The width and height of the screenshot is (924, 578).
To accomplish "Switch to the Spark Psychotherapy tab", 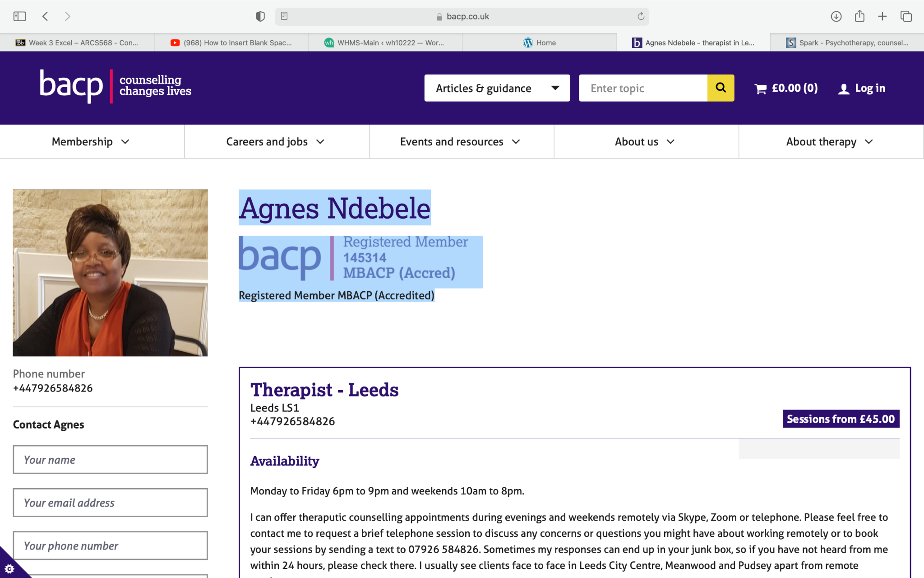I will click(x=847, y=43).
